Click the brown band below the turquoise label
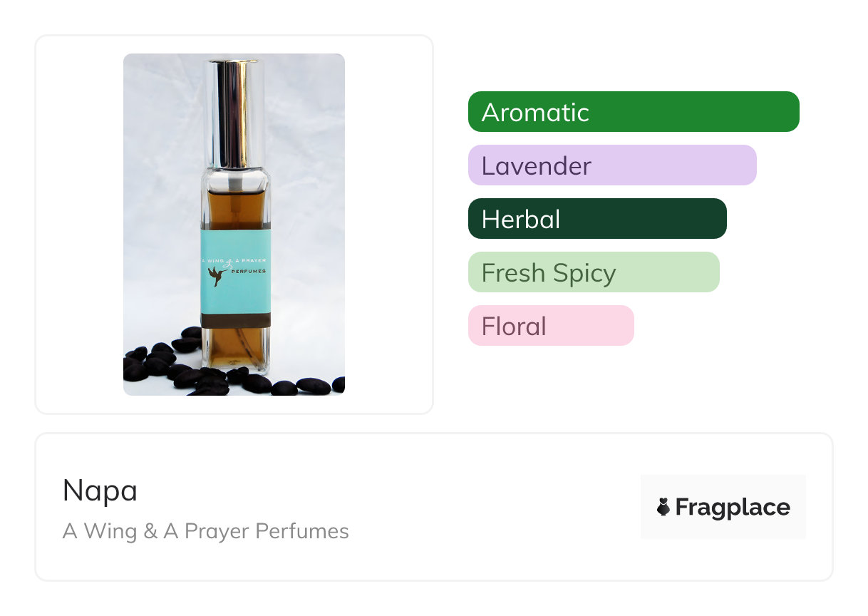Image resolution: width=868 pixels, height=616 pixels. point(235,319)
